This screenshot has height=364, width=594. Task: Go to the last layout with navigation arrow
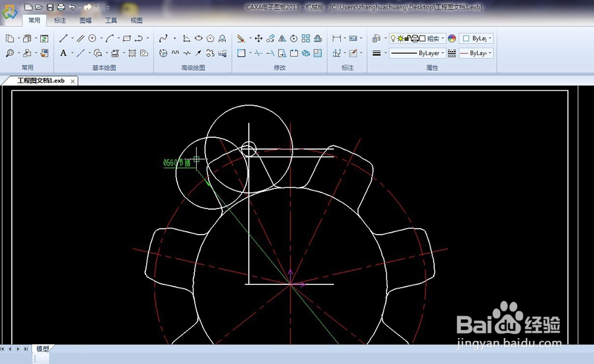[x=26, y=349]
